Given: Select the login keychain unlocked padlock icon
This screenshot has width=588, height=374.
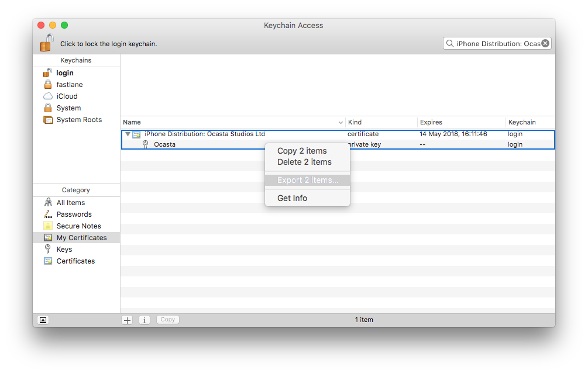Looking at the screenshot, I should point(47,72).
